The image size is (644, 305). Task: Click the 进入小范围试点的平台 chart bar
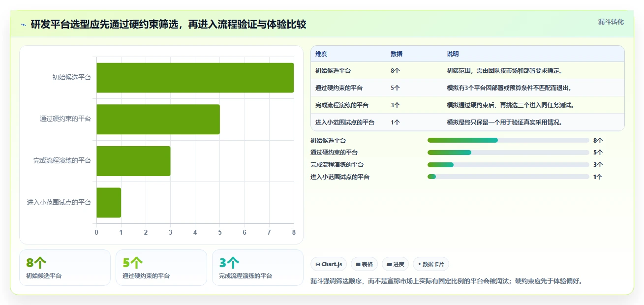tap(109, 203)
